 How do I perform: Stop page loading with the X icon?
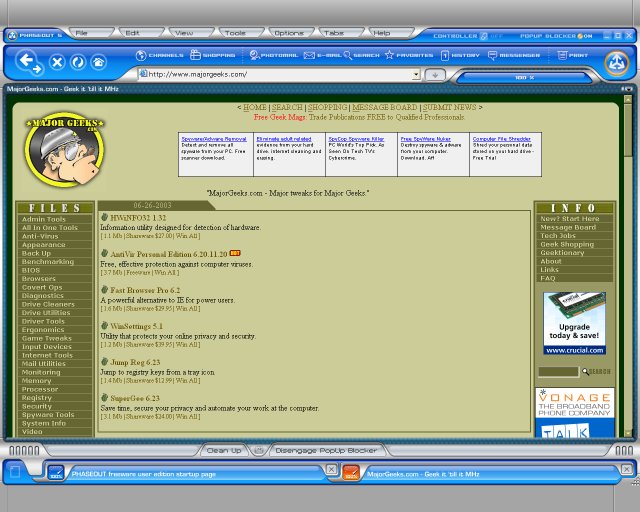pos(57,62)
